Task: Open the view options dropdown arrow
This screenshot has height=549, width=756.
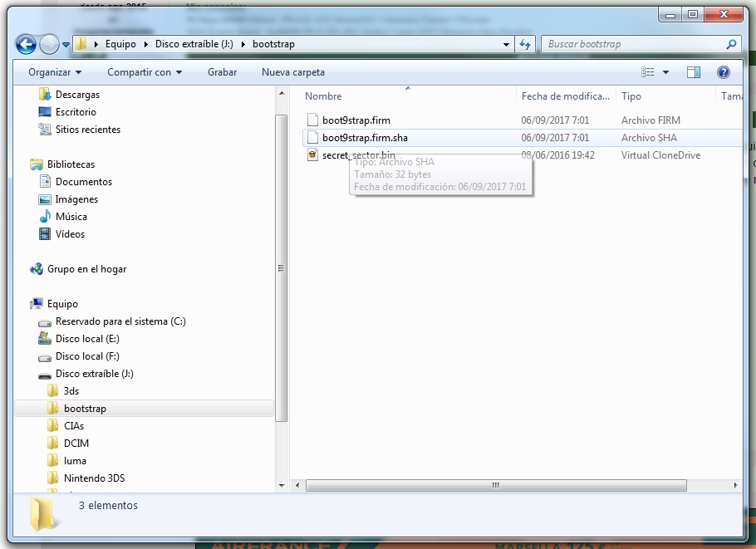Action: [x=665, y=72]
